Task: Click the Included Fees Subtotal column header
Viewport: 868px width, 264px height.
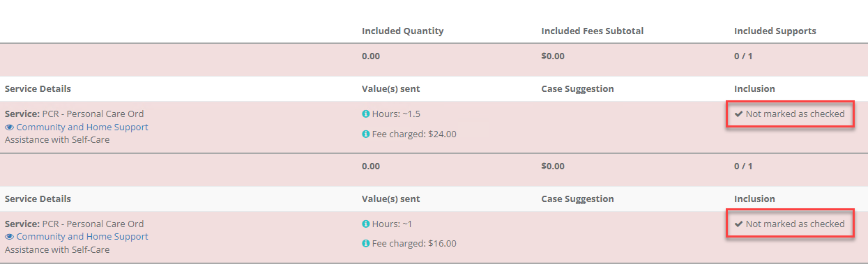Action: pyautogui.click(x=592, y=31)
